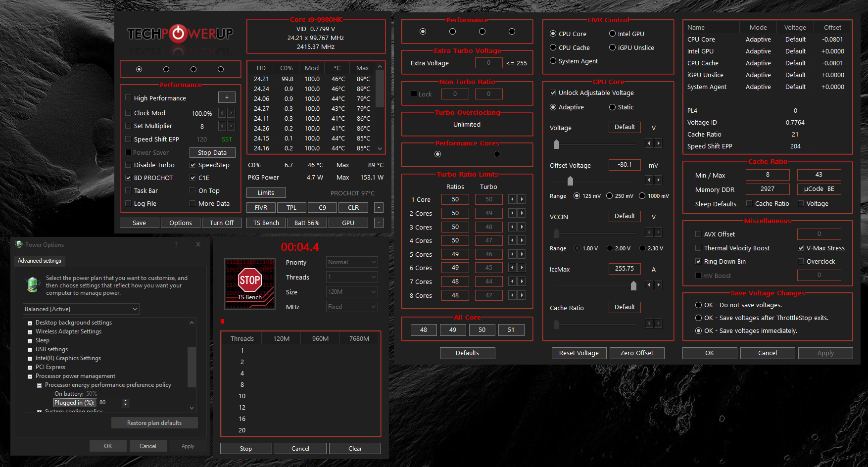Enable the Log File checkbox

click(x=129, y=203)
